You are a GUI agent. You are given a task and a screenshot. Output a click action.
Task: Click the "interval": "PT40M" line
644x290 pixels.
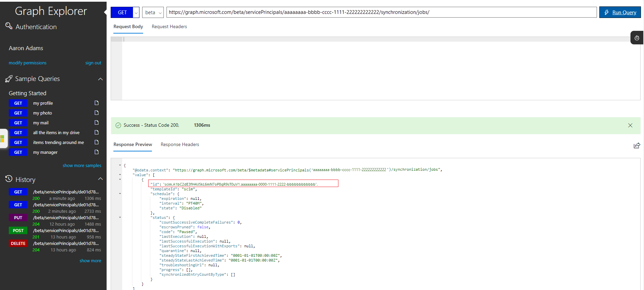182,204
